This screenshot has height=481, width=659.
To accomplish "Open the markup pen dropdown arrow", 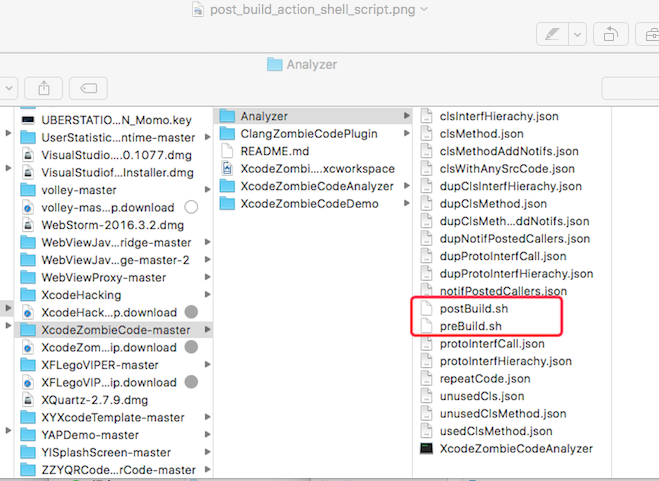I will 577,34.
